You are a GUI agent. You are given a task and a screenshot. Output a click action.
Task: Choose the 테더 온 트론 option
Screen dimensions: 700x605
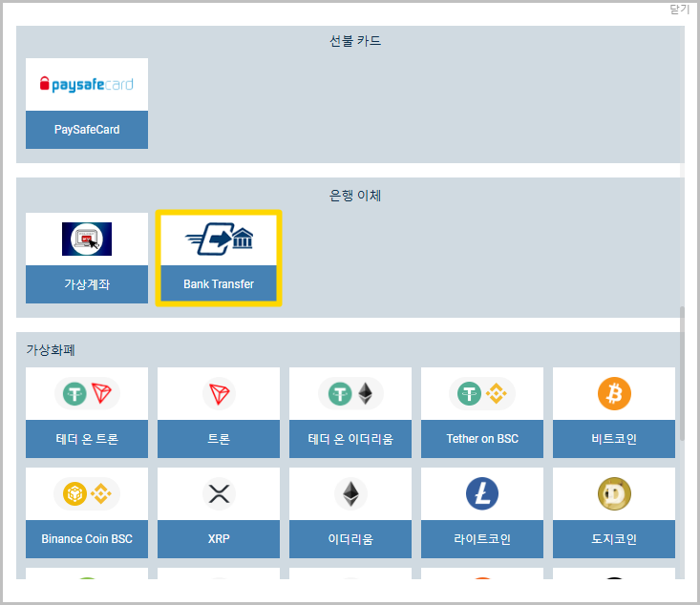pyautogui.click(x=87, y=439)
